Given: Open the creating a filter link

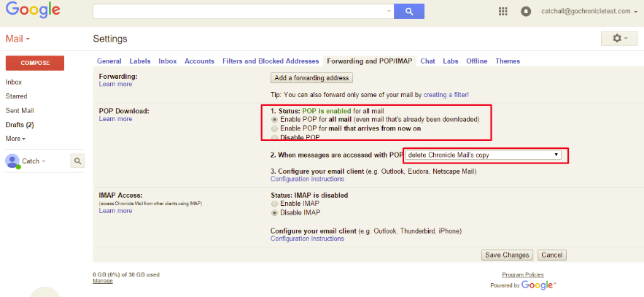Looking at the screenshot, I should click(446, 94).
